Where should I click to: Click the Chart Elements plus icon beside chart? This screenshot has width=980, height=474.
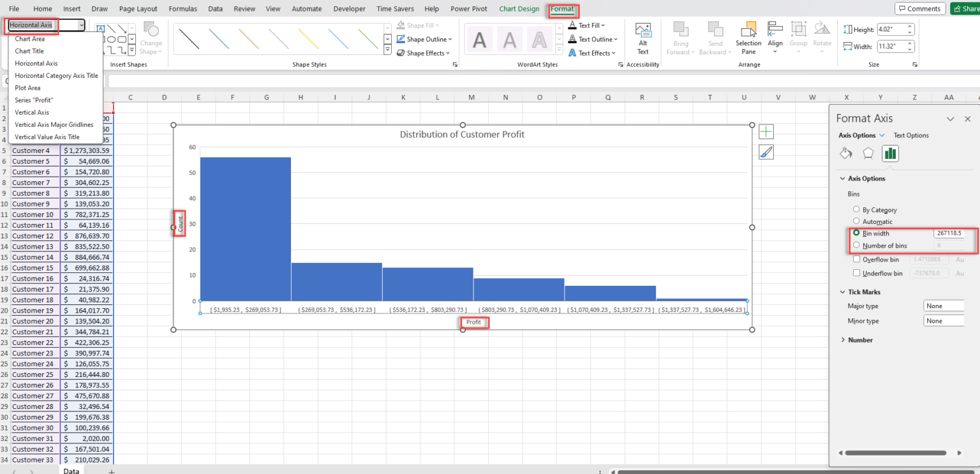[766, 131]
